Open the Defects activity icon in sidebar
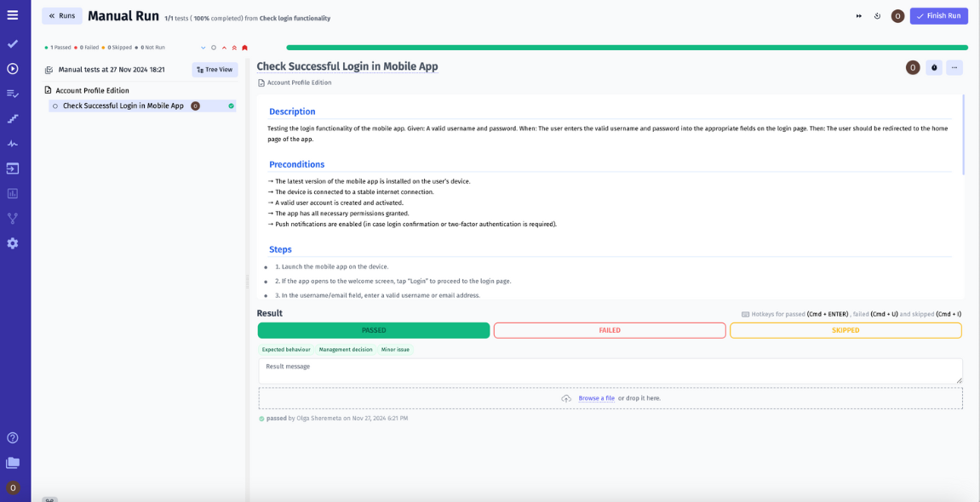This screenshot has height=502, width=980. [x=11, y=143]
